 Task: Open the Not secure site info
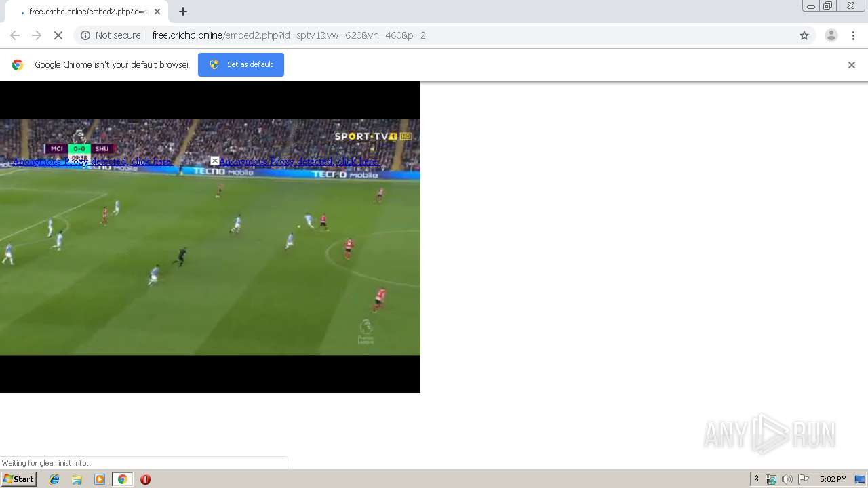click(x=111, y=35)
